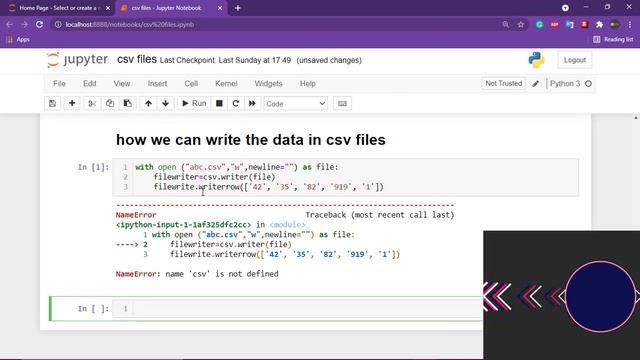This screenshot has height=360, width=640.
Task: Click the Logout button
Action: (x=575, y=60)
